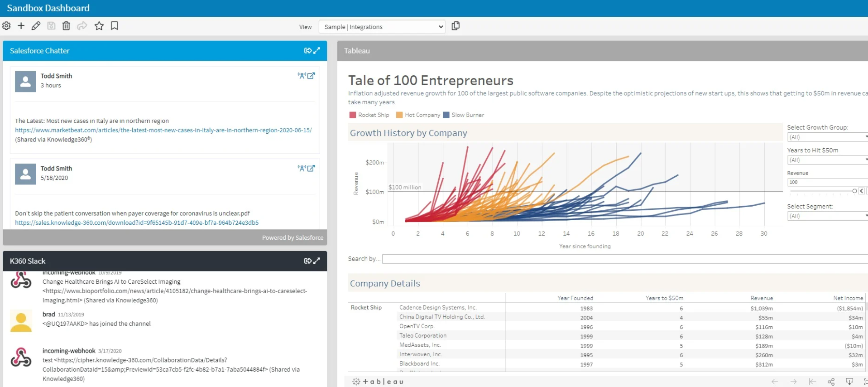Add a new widget with plus icon
Screen dimensions: 868x387
coord(21,26)
